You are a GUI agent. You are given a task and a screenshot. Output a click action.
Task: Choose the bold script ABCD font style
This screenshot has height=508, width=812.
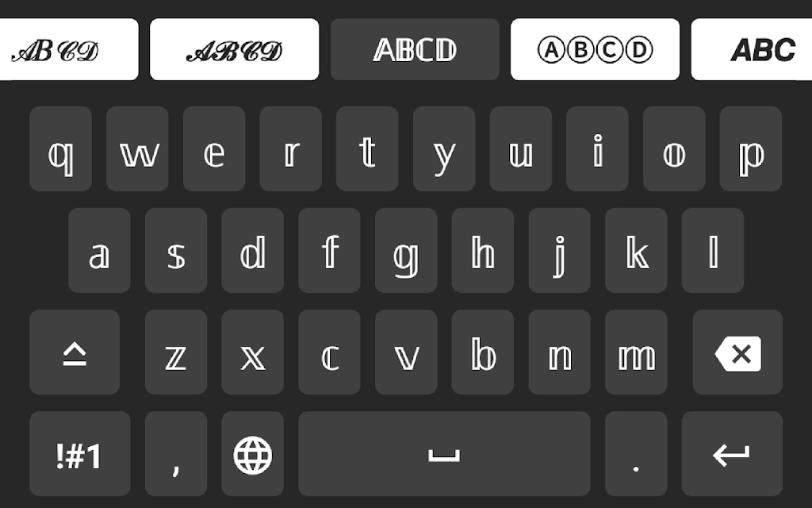(234, 49)
